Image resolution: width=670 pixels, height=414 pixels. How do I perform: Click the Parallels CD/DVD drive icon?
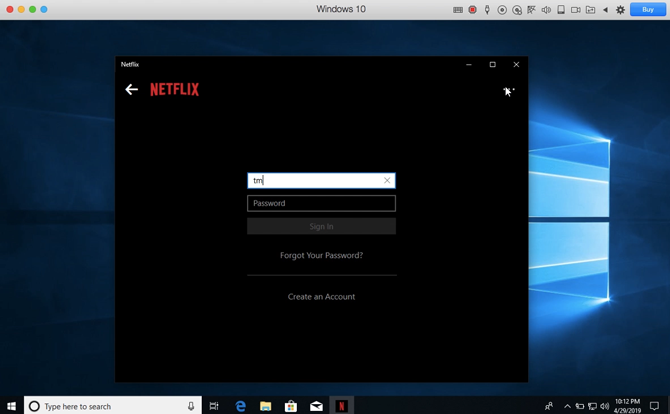click(502, 10)
